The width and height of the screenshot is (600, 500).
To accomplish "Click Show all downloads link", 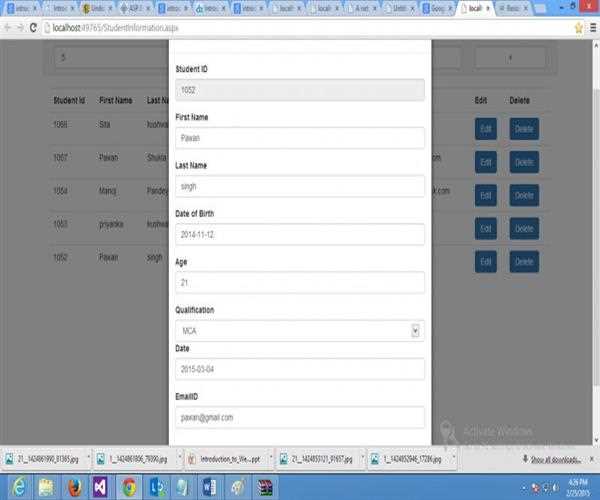I will [x=558, y=459].
